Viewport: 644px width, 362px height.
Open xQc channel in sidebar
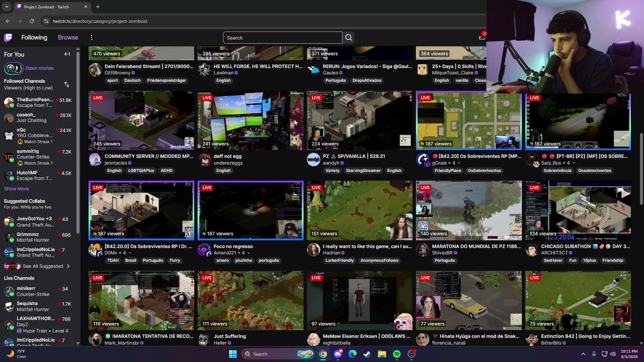pos(38,136)
